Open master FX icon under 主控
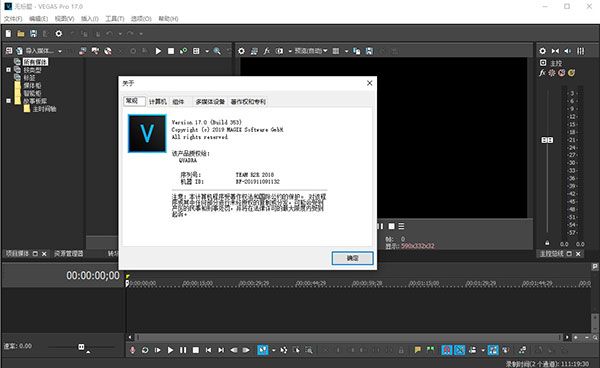Image resolution: width=600 pixels, height=368 pixels. pos(542,73)
